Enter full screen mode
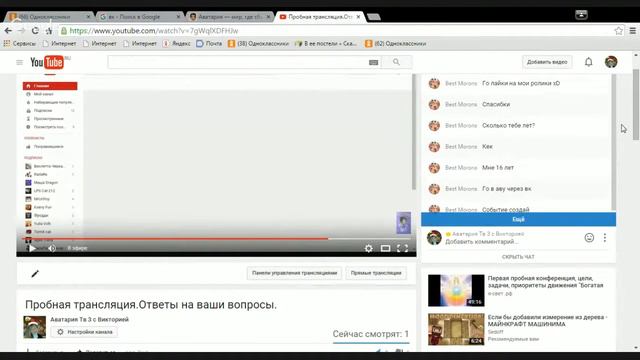640x360 pixels. click(402, 248)
